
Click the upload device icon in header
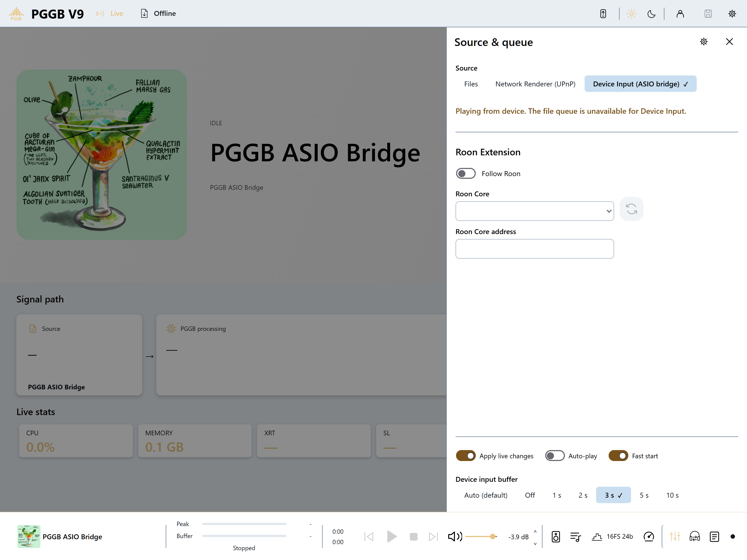pyautogui.click(x=603, y=14)
